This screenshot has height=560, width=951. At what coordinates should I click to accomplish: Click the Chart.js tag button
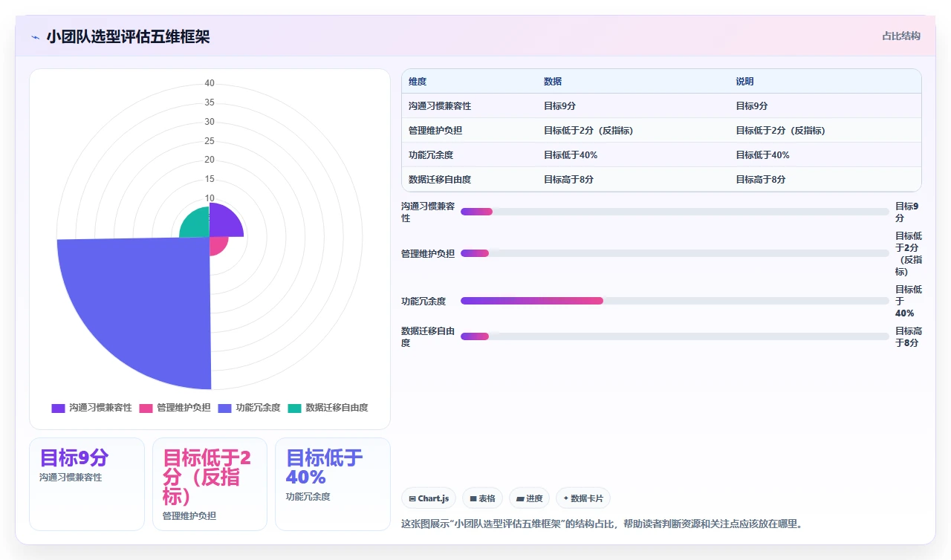[429, 498]
